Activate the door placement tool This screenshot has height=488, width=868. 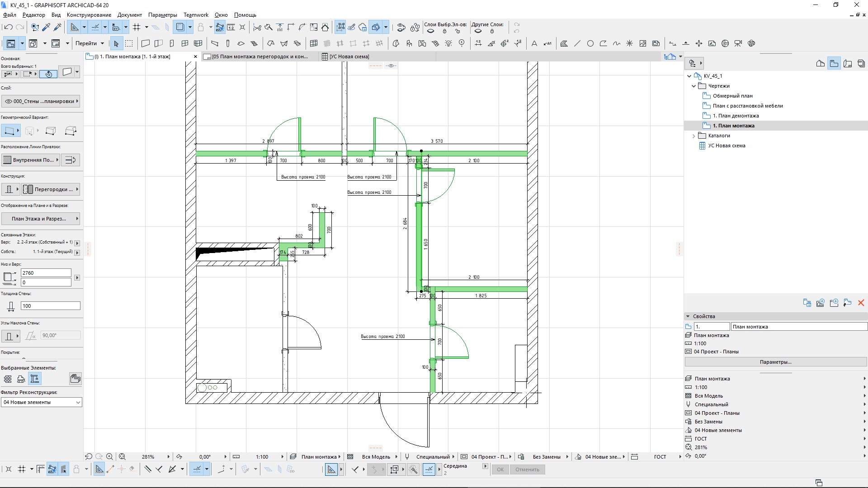point(172,43)
